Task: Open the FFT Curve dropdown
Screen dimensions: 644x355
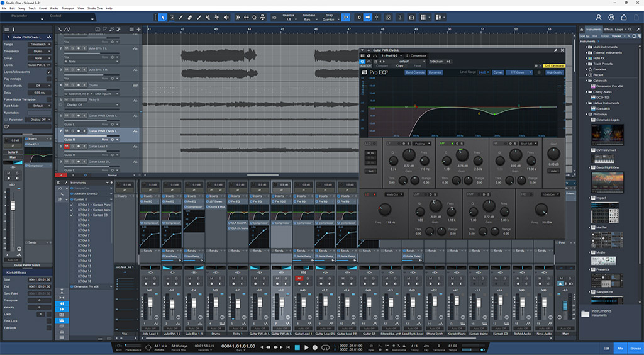Action: click(x=518, y=72)
